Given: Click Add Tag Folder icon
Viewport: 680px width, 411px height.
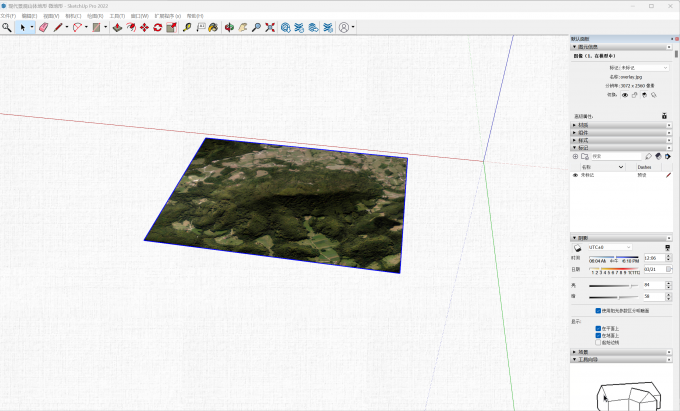Looking at the screenshot, I should click(x=585, y=156).
